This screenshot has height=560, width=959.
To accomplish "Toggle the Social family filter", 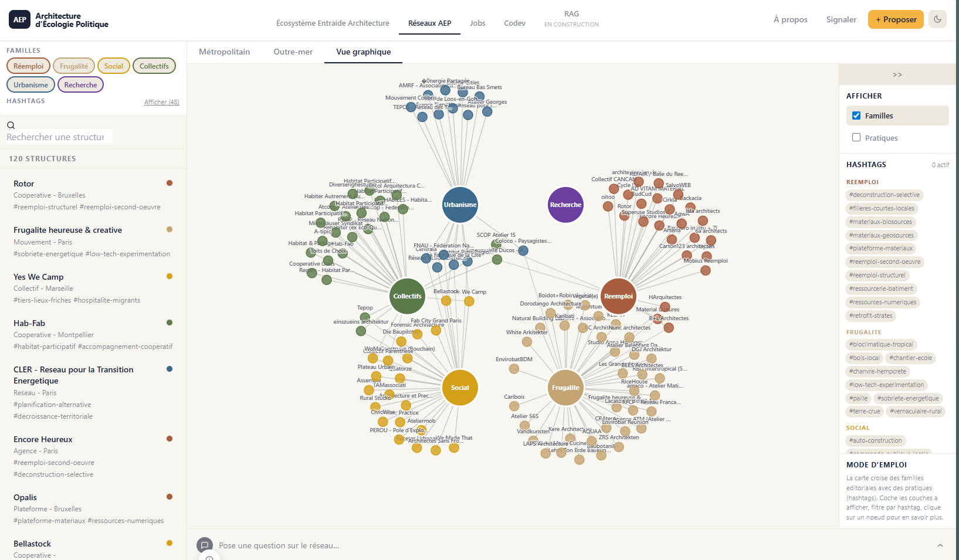I will [x=114, y=66].
